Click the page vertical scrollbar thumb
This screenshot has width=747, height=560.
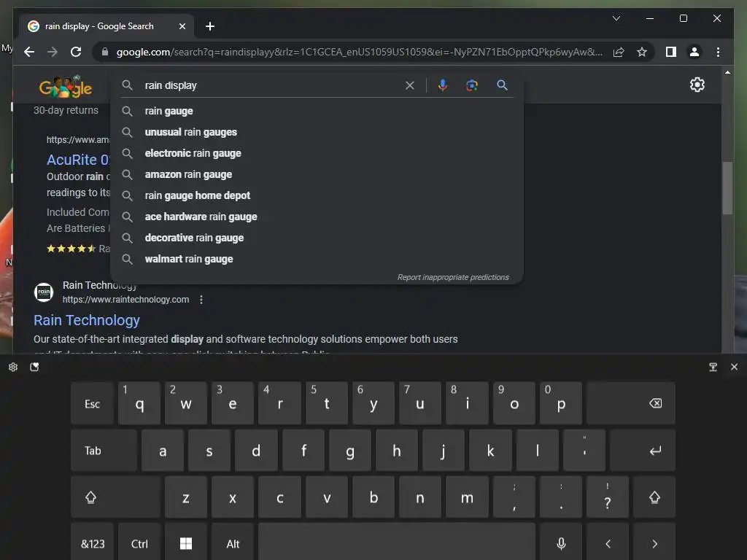[x=727, y=187]
